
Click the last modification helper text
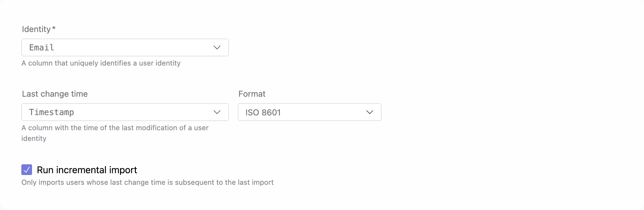[115, 128]
